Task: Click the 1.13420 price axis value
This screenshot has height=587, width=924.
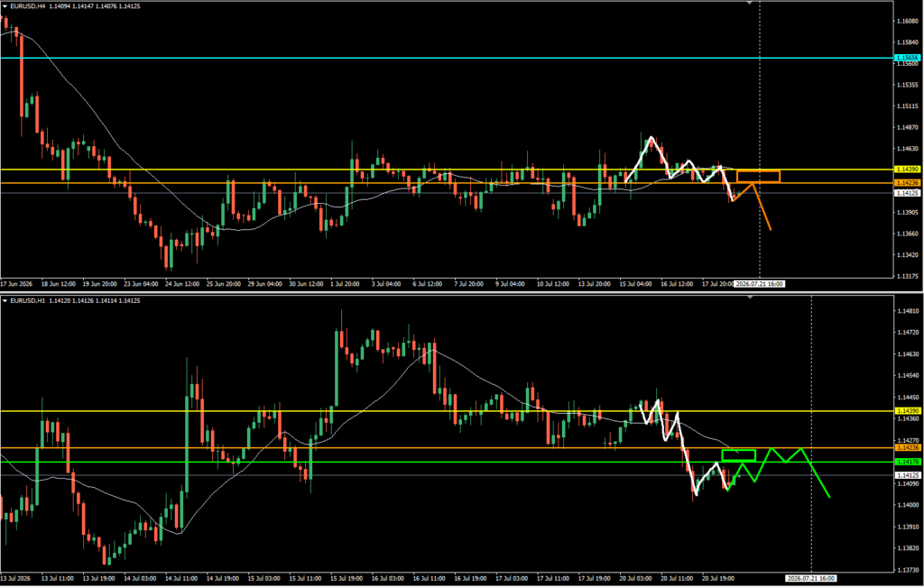Action: tap(908, 255)
